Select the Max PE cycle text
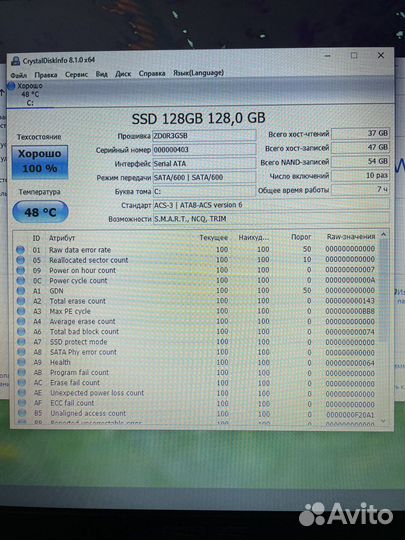The width and height of the screenshot is (405, 540). 70,311
